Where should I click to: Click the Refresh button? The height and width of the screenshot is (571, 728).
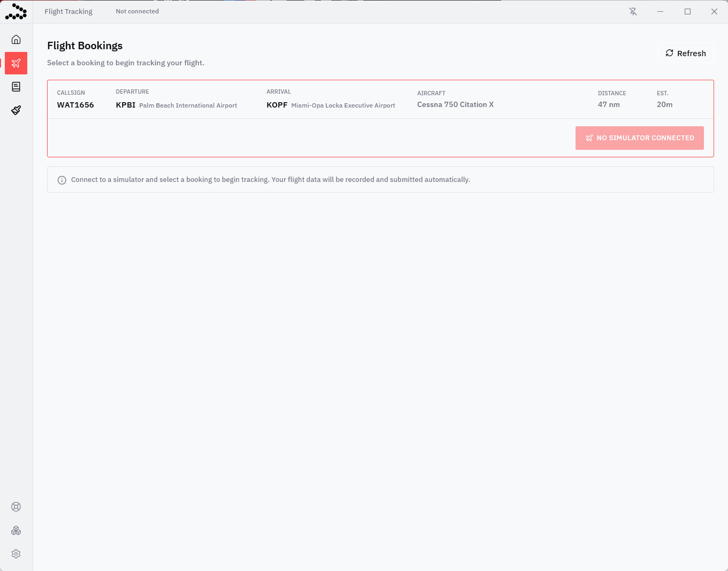click(685, 53)
